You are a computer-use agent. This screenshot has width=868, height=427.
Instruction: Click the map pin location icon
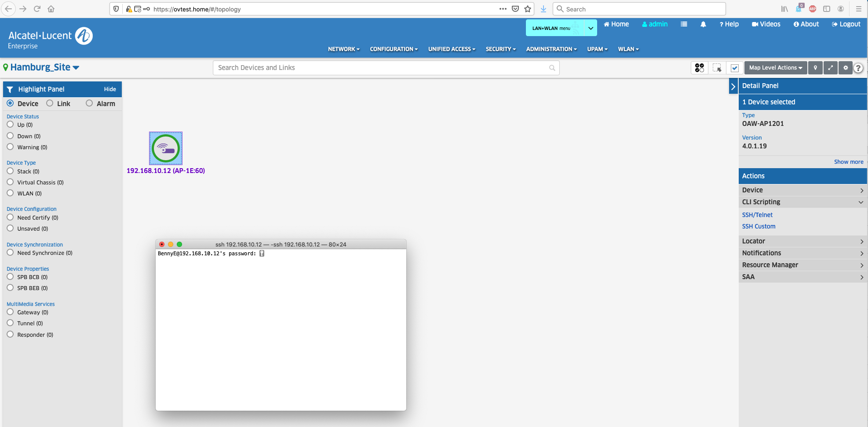[x=815, y=68]
